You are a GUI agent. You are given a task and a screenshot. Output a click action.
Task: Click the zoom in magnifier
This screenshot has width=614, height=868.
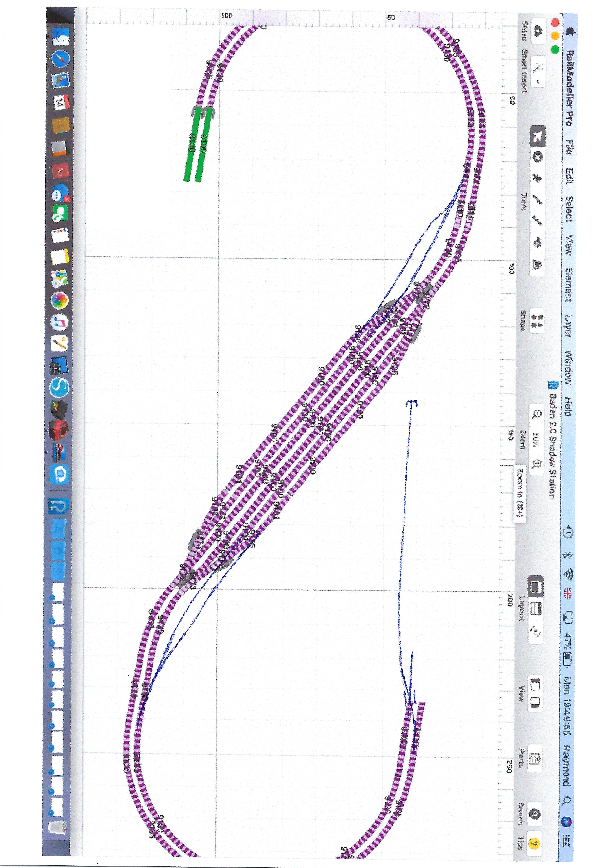point(537,464)
